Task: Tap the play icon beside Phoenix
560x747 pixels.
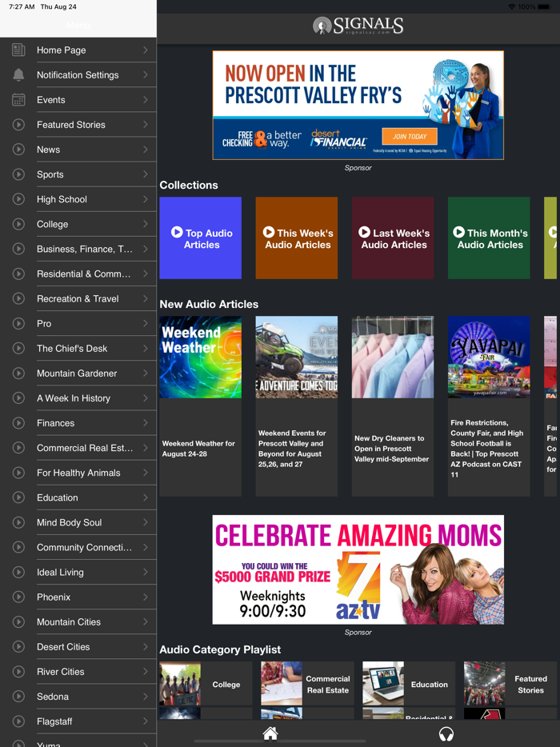Action: pos(18,597)
